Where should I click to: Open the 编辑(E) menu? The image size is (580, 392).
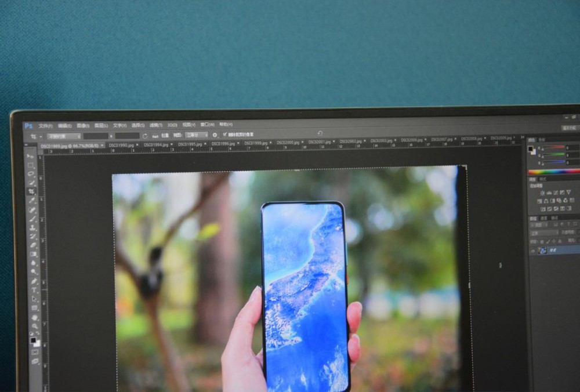pyautogui.click(x=64, y=126)
